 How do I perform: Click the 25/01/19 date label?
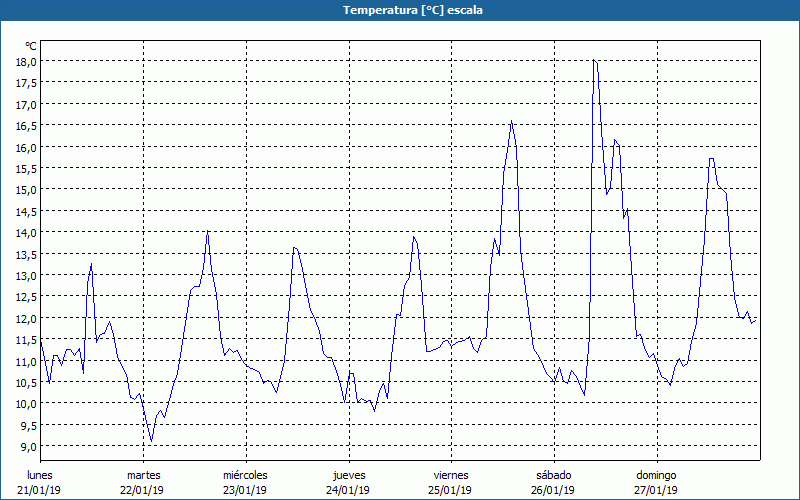[450, 490]
